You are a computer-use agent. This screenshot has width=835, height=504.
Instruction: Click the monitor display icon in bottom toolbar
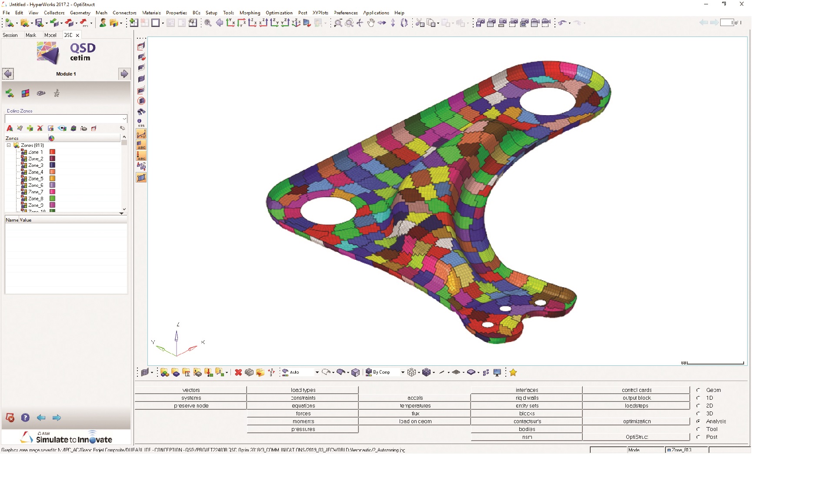(498, 372)
